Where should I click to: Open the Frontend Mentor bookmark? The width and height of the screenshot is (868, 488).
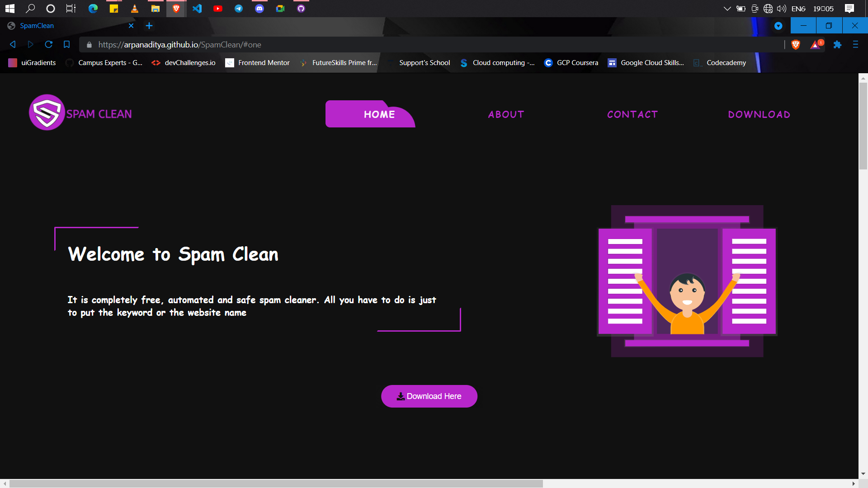tap(258, 63)
